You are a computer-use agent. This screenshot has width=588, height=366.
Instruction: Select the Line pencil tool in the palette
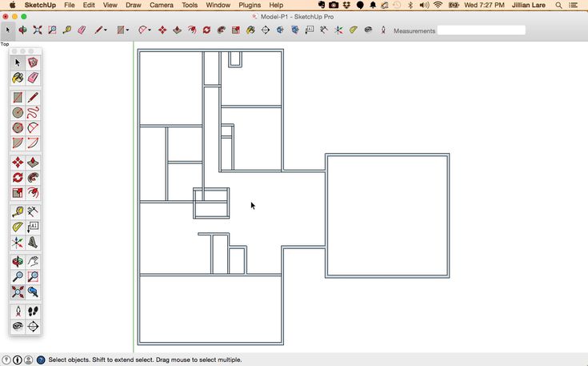[x=33, y=98]
